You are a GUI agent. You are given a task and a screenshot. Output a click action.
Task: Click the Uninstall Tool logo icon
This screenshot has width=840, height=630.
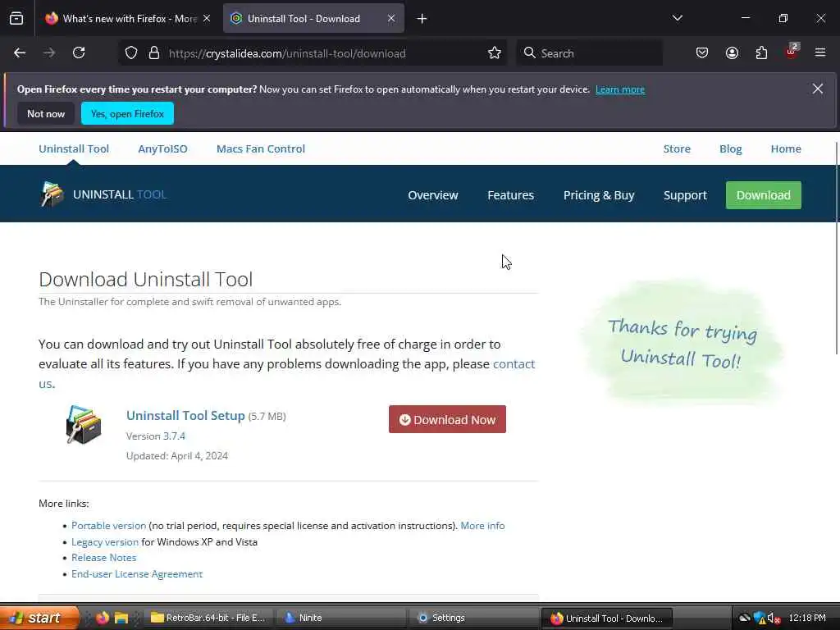pos(52,194)
